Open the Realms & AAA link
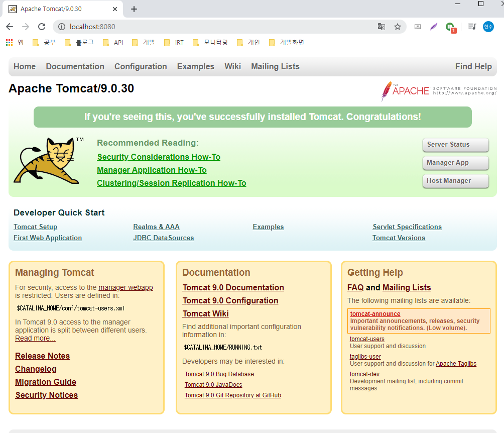 156,227
